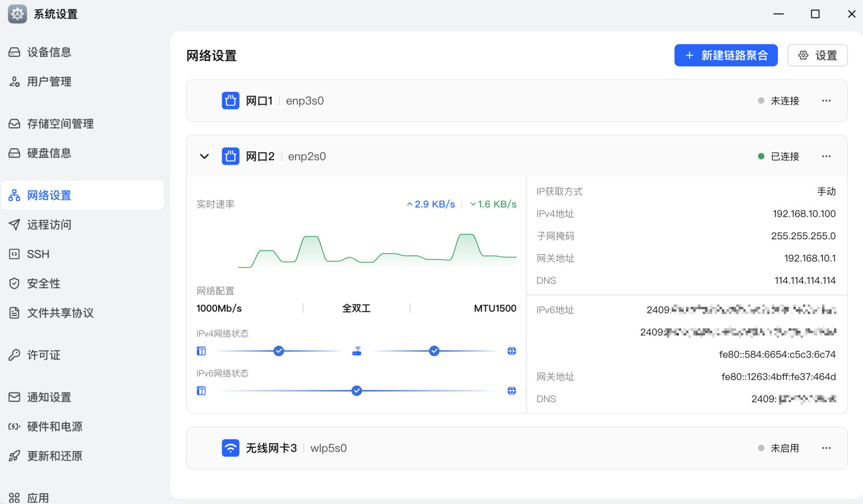Image resolution: width=863 pixels, height=504 pixels.
Task: Click the device icon in IPv6网络状态 row
Action: click(201, 391)
